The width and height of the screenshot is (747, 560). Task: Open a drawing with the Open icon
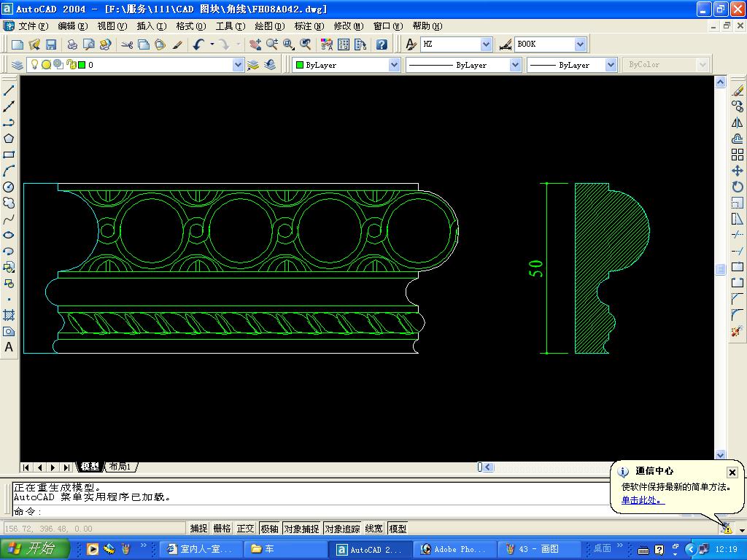point(34,44)
